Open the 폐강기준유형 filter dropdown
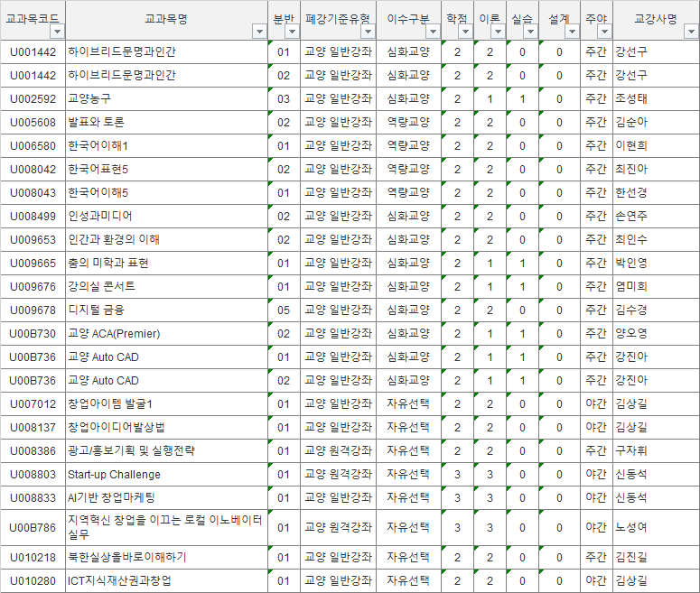This screenshot has width=700, height=593. [x=367, y=32]
